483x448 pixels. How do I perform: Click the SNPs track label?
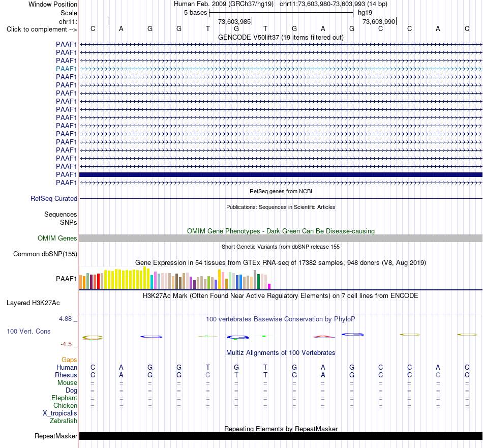pyautogui.click(x=69, y=222)
